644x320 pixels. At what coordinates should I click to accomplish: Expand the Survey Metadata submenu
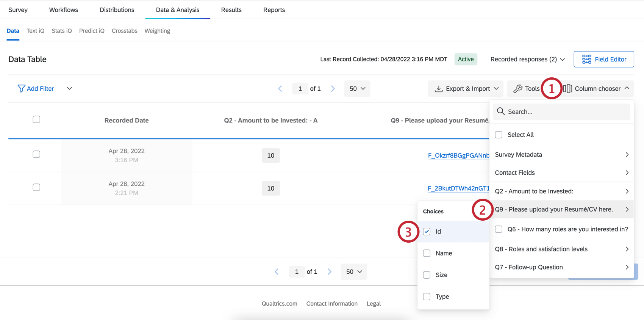pyautogui.click(x=561, y=155)
